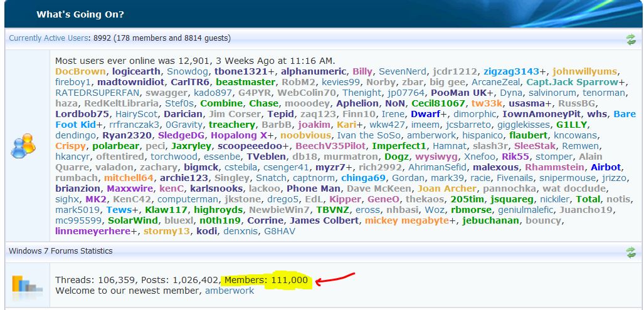Open joakim's user profile
This screenshot has height=310, width=644.
click(x=314, y=125)
